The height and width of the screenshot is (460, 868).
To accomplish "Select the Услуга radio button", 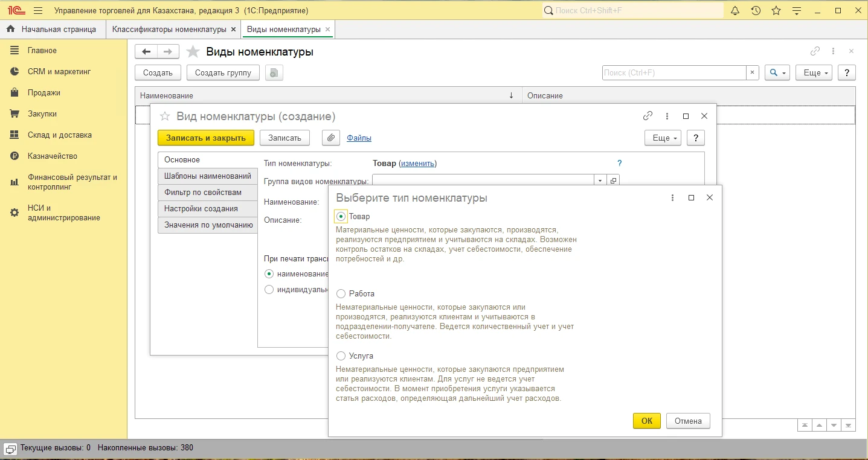I will pos(341,356).
